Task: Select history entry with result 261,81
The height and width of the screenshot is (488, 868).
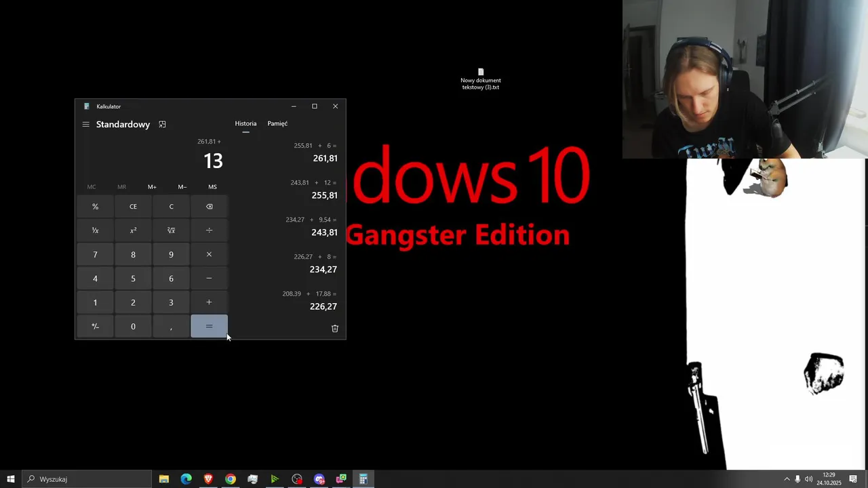Action: (288, 152)
